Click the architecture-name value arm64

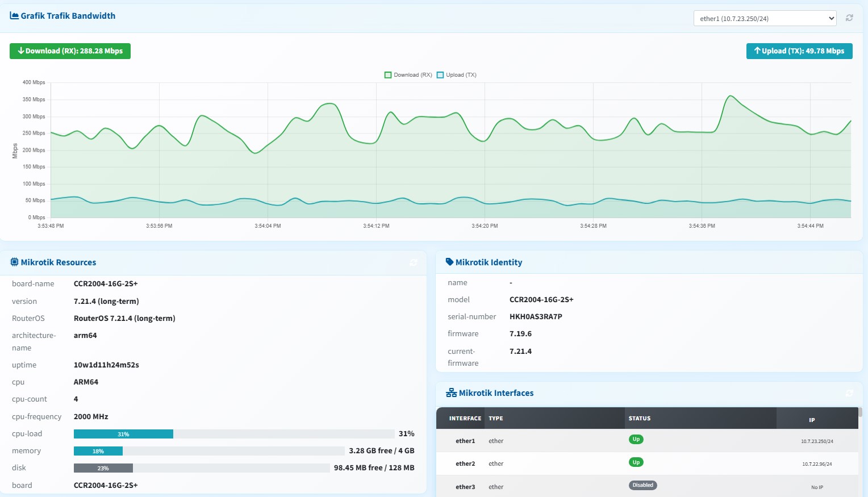85,336
